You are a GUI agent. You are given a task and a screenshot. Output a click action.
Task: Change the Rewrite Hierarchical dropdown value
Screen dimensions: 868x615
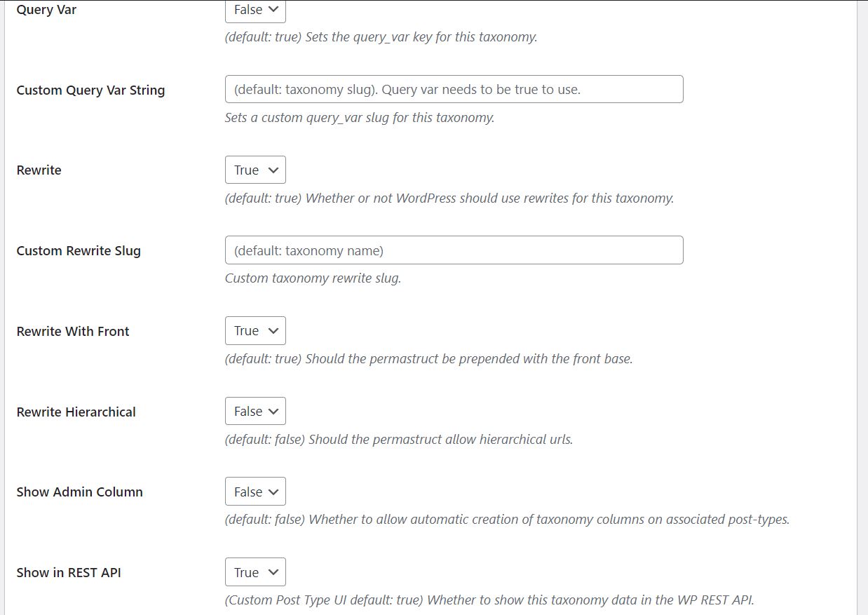pos(255,412)
